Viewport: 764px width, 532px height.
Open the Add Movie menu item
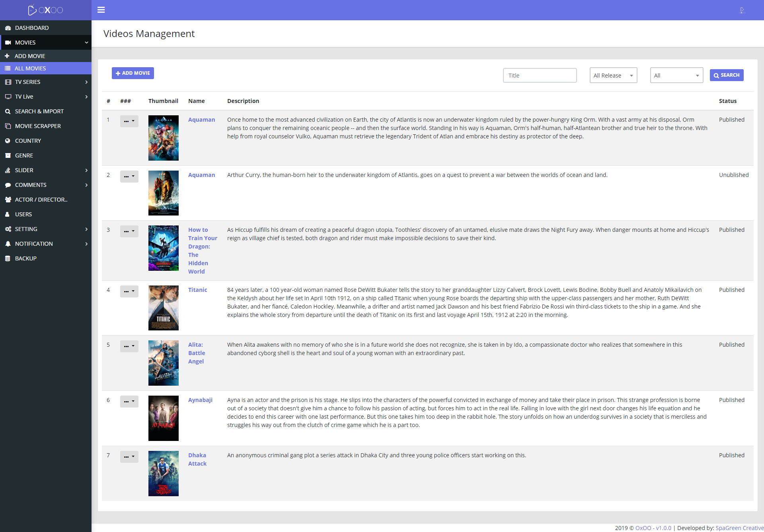pyautogui.click(x=29, y=56)
